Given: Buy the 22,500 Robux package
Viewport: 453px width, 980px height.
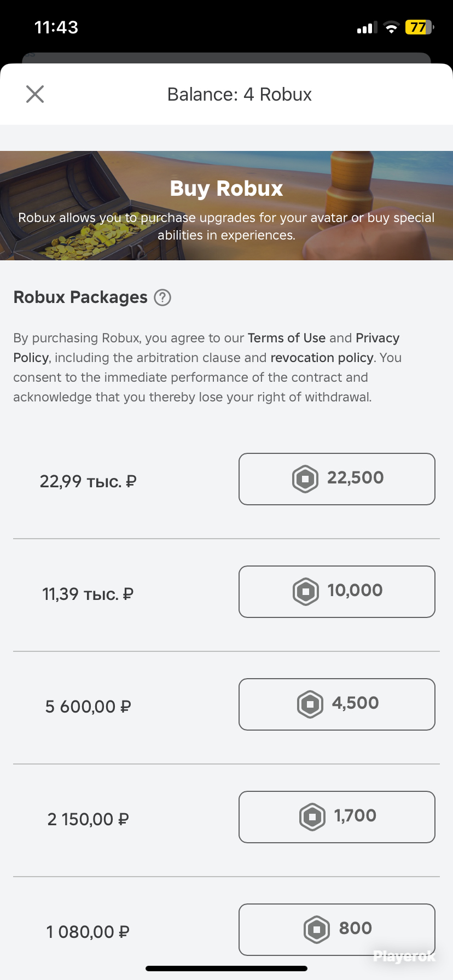Looking at the screenshot, I should [337, 479].
